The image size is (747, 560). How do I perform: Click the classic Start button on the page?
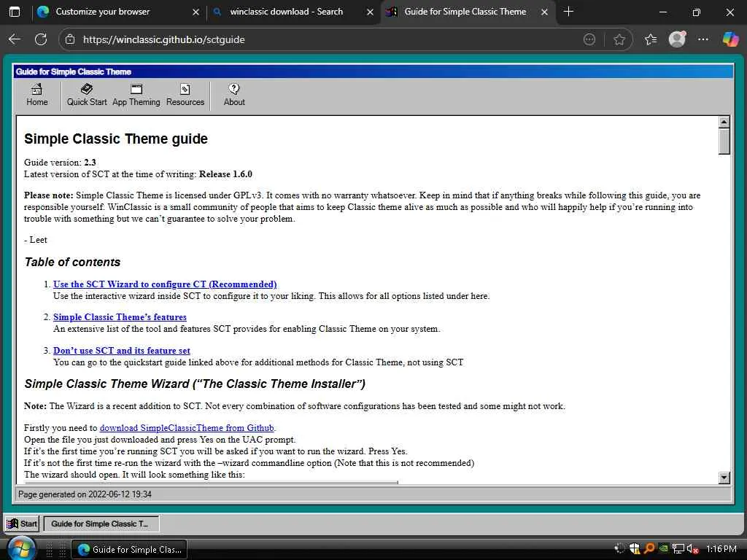22,524
